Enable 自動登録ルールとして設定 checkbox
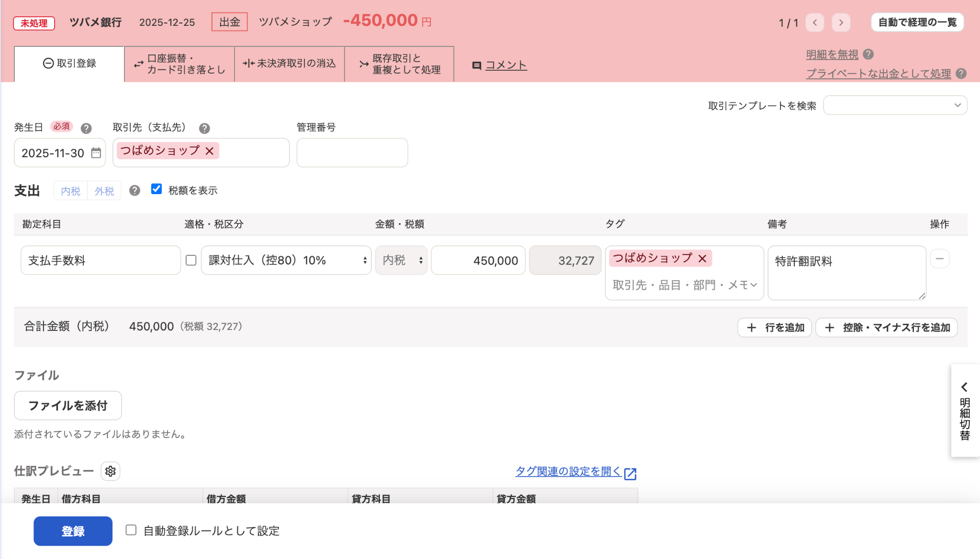Viewport: 980px width, 559px height. click(131, 530)
